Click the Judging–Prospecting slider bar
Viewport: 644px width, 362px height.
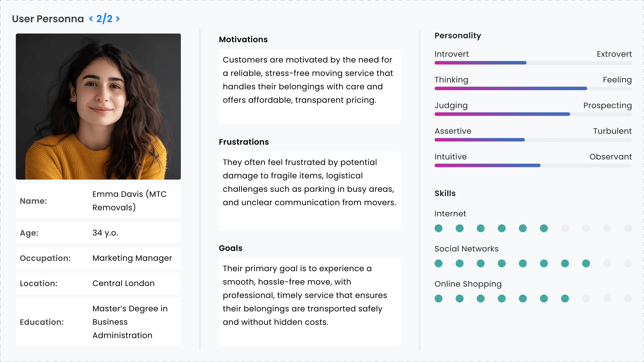tap(533, 114)
